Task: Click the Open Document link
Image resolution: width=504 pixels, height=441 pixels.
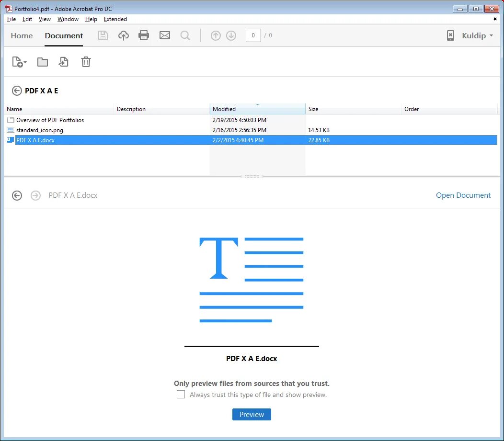Action: (x=463, y=195)
